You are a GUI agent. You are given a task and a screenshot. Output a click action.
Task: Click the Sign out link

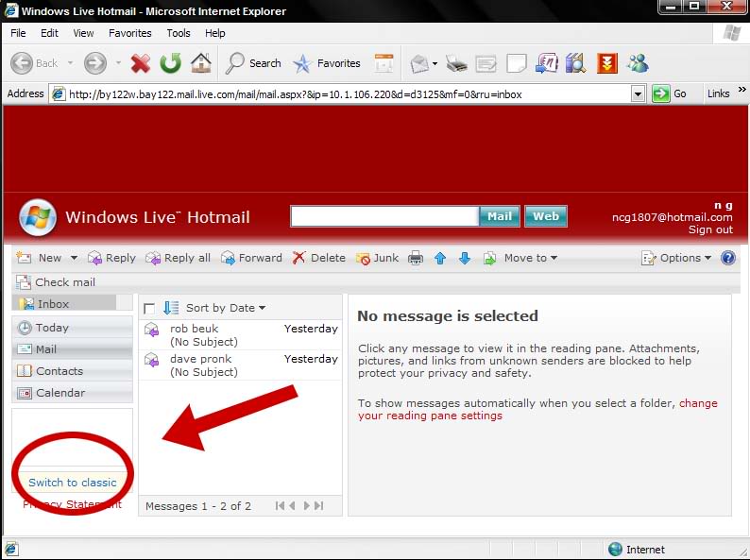(x=710, y=229)
